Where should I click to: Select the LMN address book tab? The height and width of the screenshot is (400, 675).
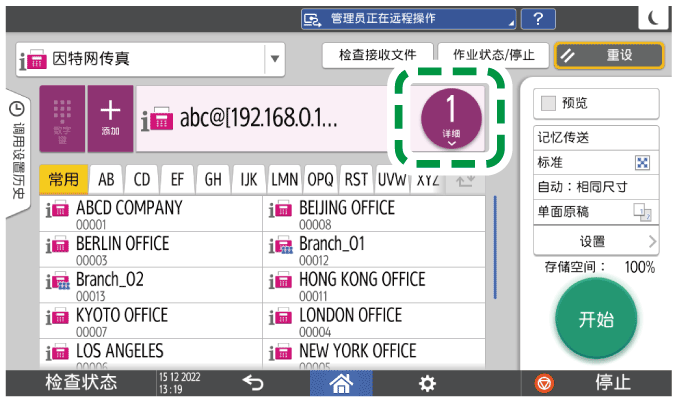pyautogui.click(x=285, y=180)
